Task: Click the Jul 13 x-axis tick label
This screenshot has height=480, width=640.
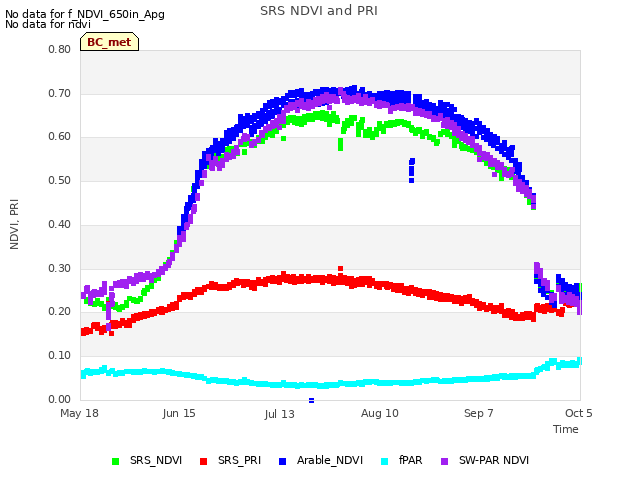Action: pos(279,414)
